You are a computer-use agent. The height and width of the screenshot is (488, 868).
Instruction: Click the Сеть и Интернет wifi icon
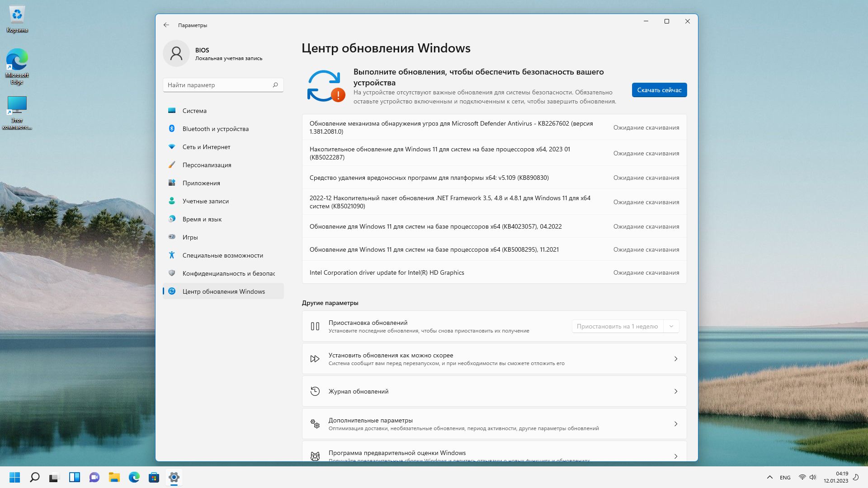point(172,147)
